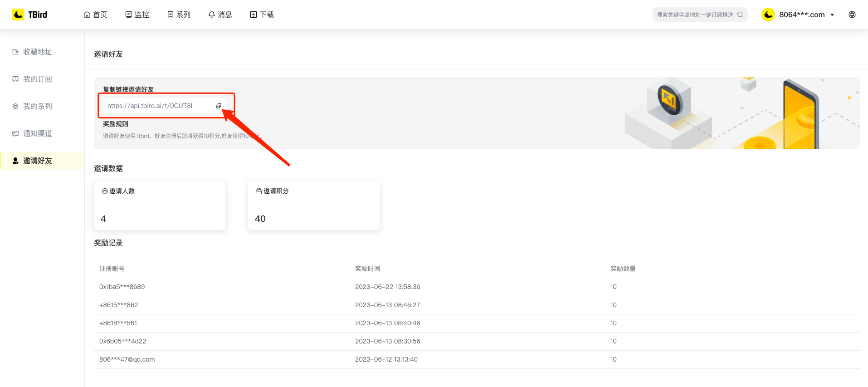The height and width of the screenshot is (387, 868).
Task: Click the TBird logo icon
Action: (x=18, y=15)
